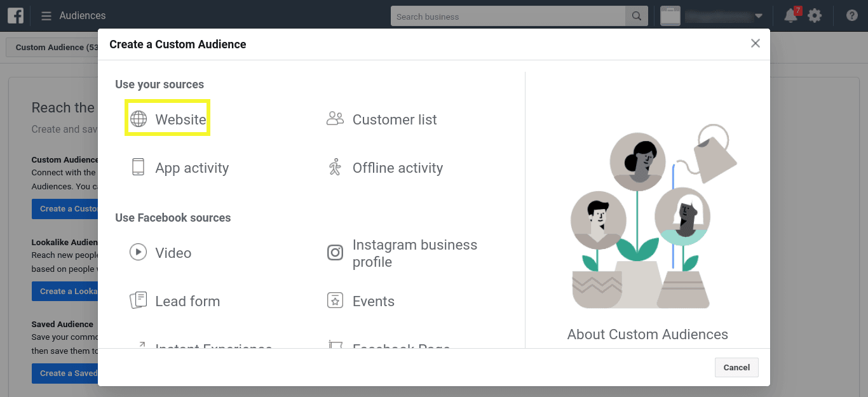
Task: Click the Offline activity walking icon
Action: [335, 168]
